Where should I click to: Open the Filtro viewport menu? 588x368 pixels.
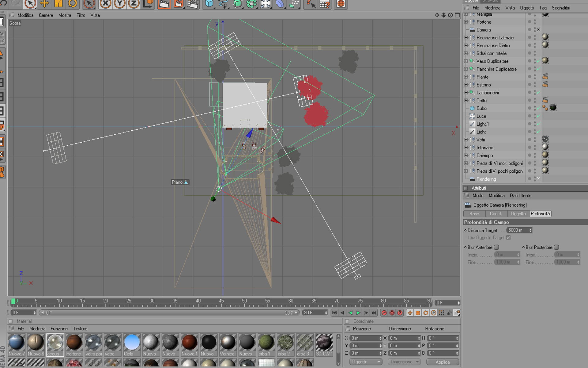point(81,15)
